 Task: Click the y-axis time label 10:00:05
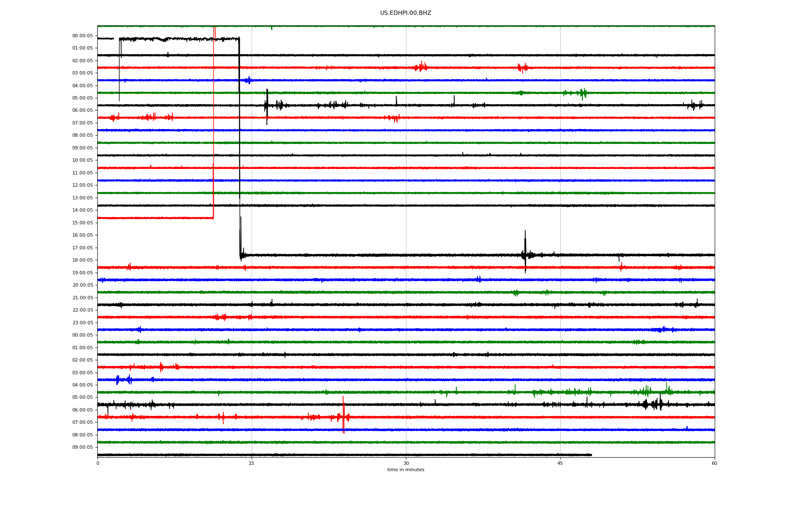[82, 160]
